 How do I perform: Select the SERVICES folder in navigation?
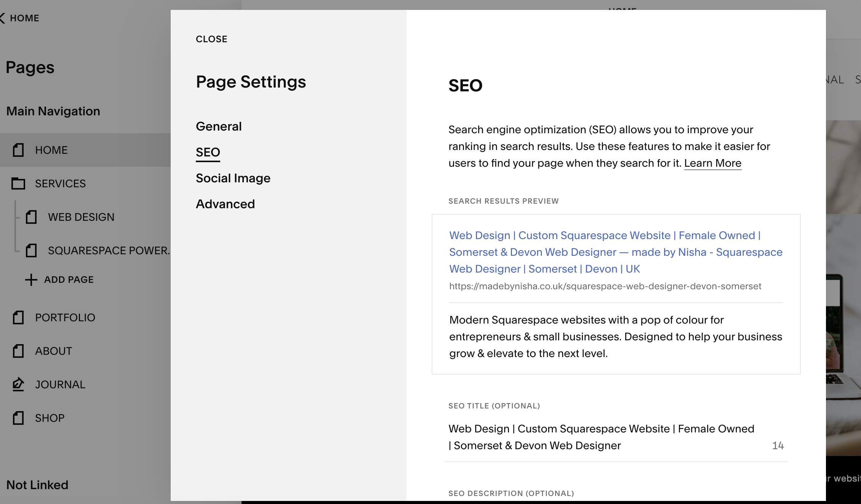coord(60,183)
